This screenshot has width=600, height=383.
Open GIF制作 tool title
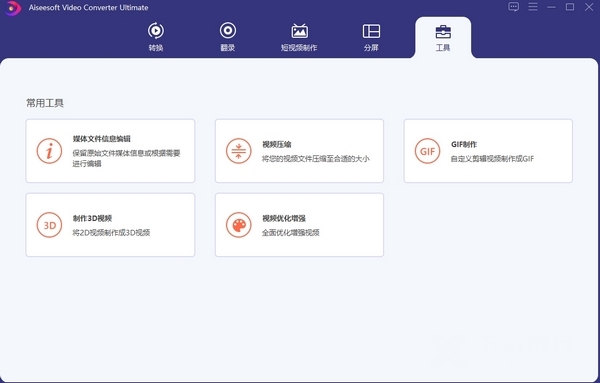point(464,144)
